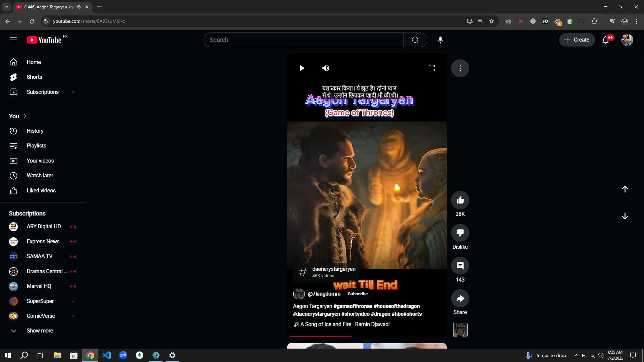Viewport: 644px width, 362px height.
Task: Open the ComicVerse channel
Action: pos(43,316)
